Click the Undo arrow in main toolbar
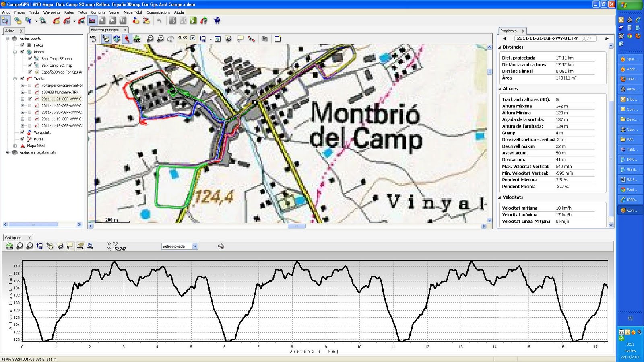This screenshot has height=362, width=644. pyautogui.click(x=159, y=21)
